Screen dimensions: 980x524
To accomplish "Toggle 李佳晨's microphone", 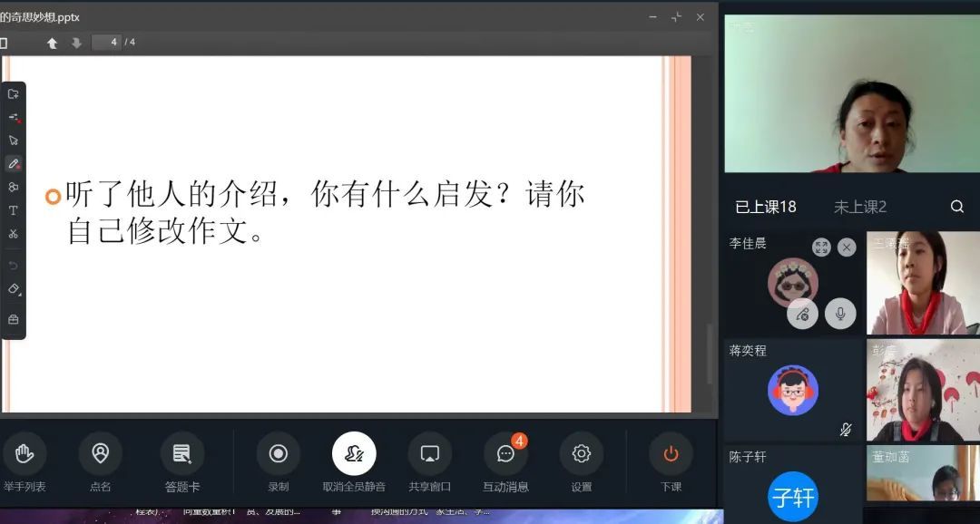I will (x=840, y=314).
